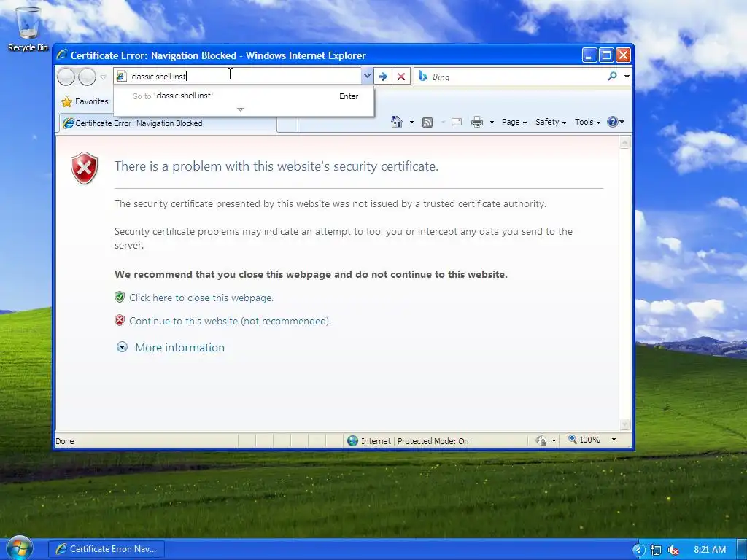Open the Recycle Bin desktop icon
Screen dimensions: 747x560
coord(28,28)
